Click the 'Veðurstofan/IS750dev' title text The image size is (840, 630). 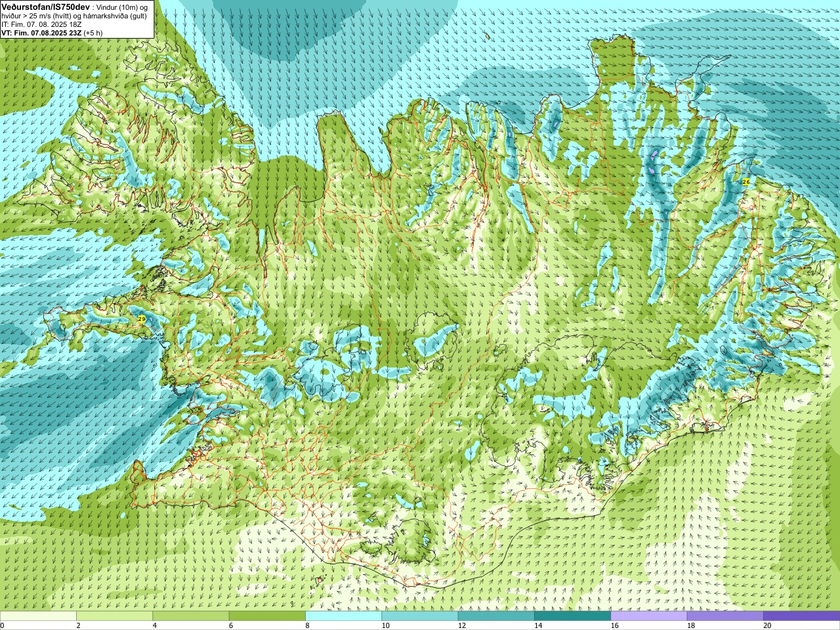click(45, 7)
